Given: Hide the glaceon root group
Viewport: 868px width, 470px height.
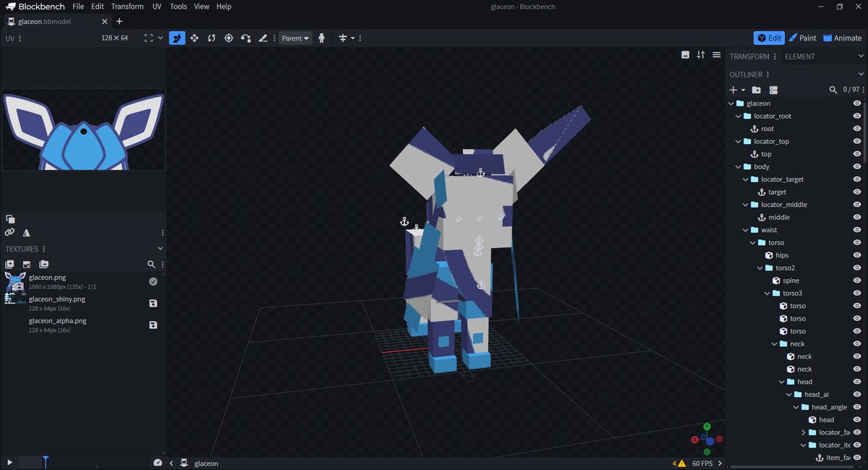Looking at the screenshot, I should coord(857,103).
